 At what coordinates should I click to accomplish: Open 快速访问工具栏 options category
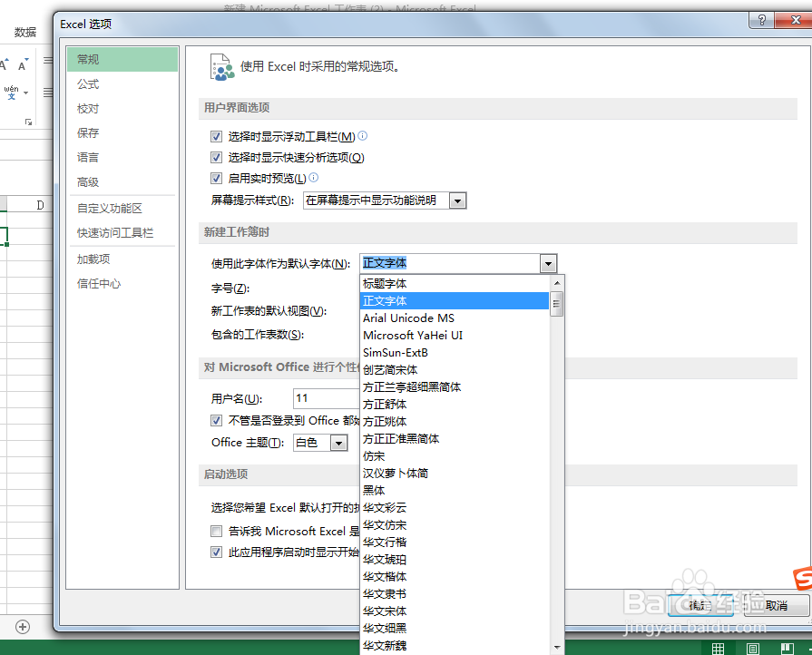point(122,233)
